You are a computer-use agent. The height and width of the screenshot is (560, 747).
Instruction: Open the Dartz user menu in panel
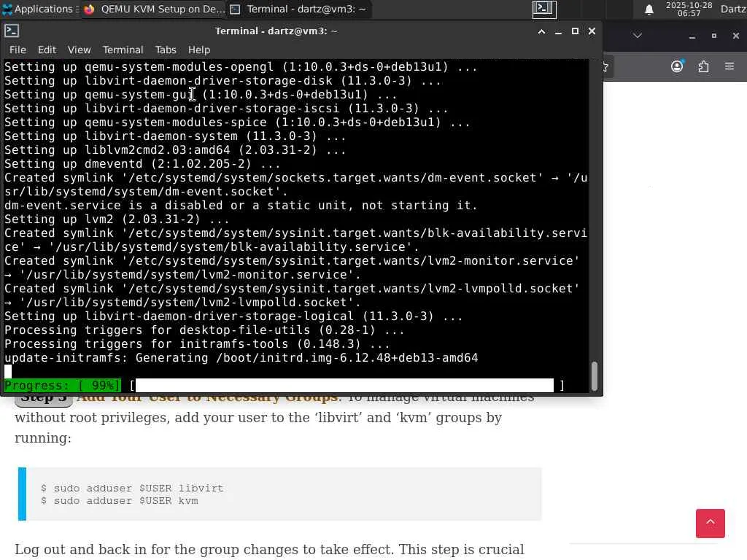coord(733,9)
